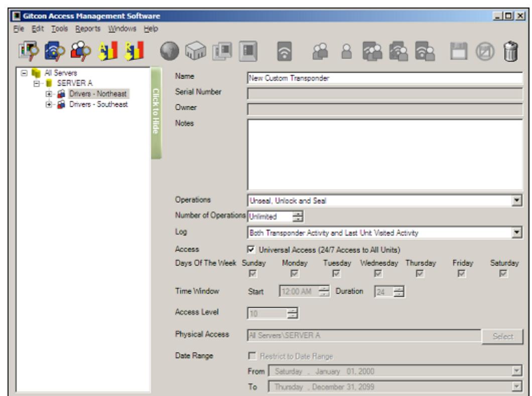
Task: Click the floppy disk save icon
Action: tap(459, 52)
